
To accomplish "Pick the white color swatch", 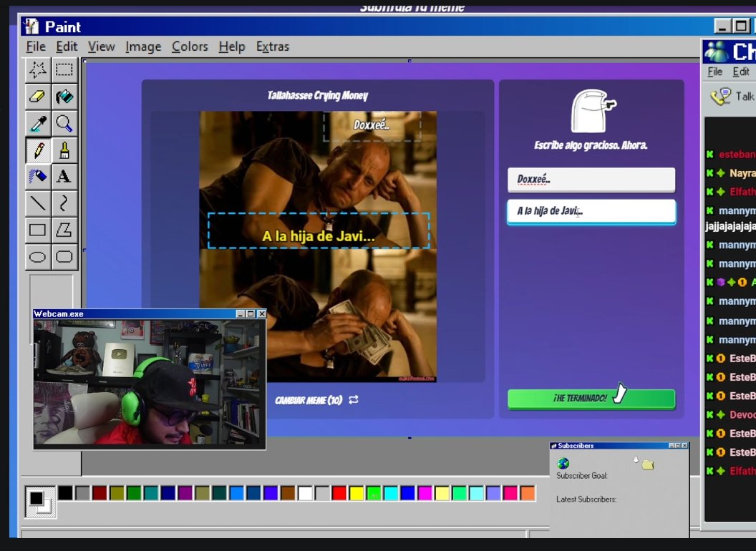I will coord(305,493).
